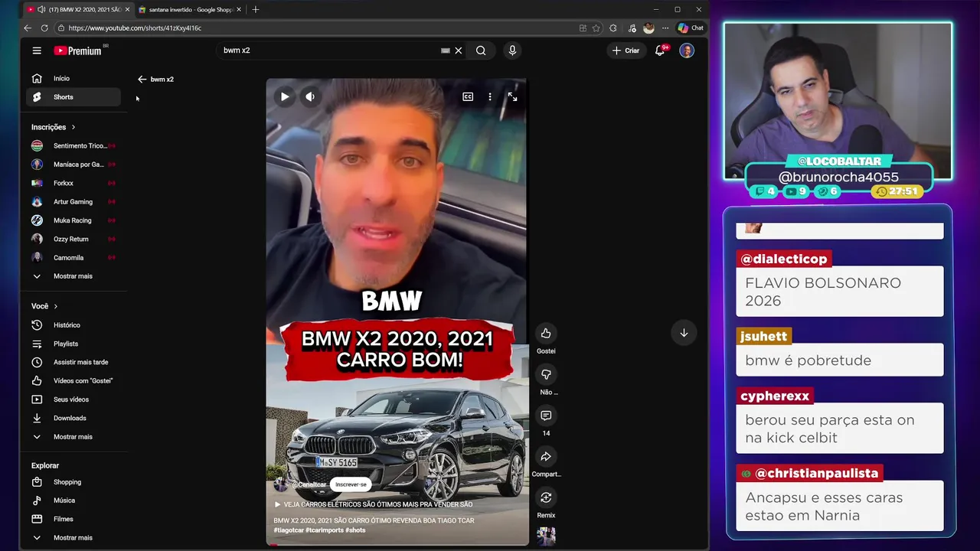Open Histórico in the sidebar
980x551 pixels.
pyautogui.click(x=73, y=325)
